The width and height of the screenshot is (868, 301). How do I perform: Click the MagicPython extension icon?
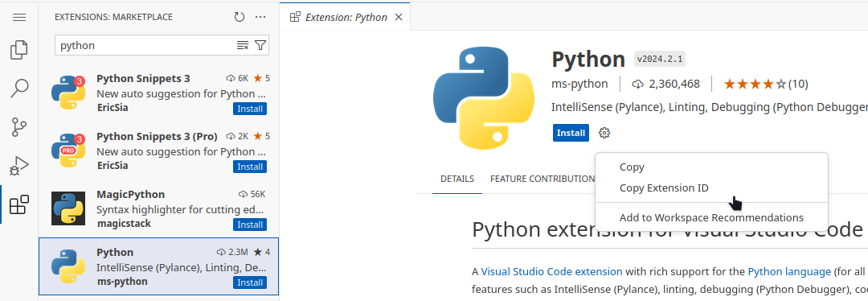click(x=68, y=208)
